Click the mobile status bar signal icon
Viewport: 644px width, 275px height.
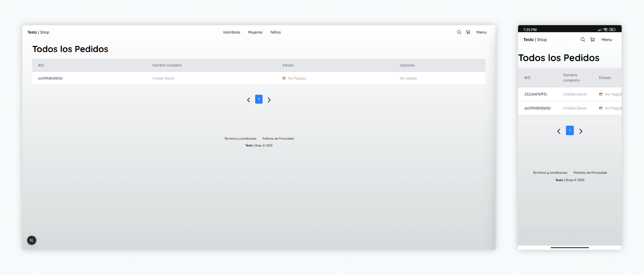pos(599,30)
